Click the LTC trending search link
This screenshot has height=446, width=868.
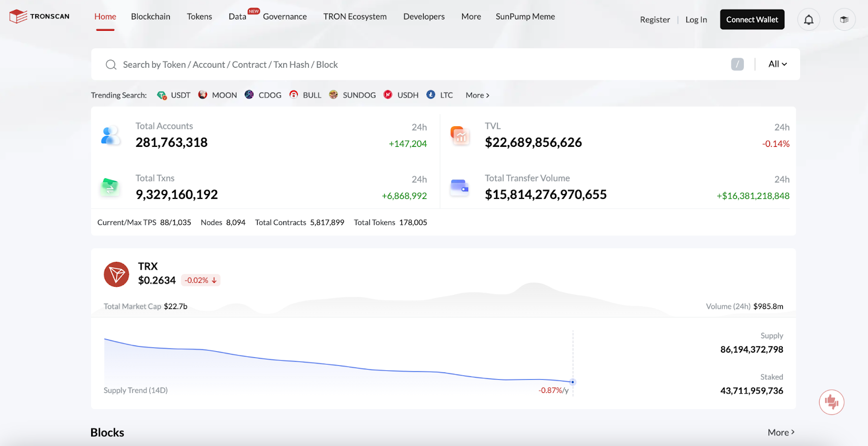coord(446,95)
